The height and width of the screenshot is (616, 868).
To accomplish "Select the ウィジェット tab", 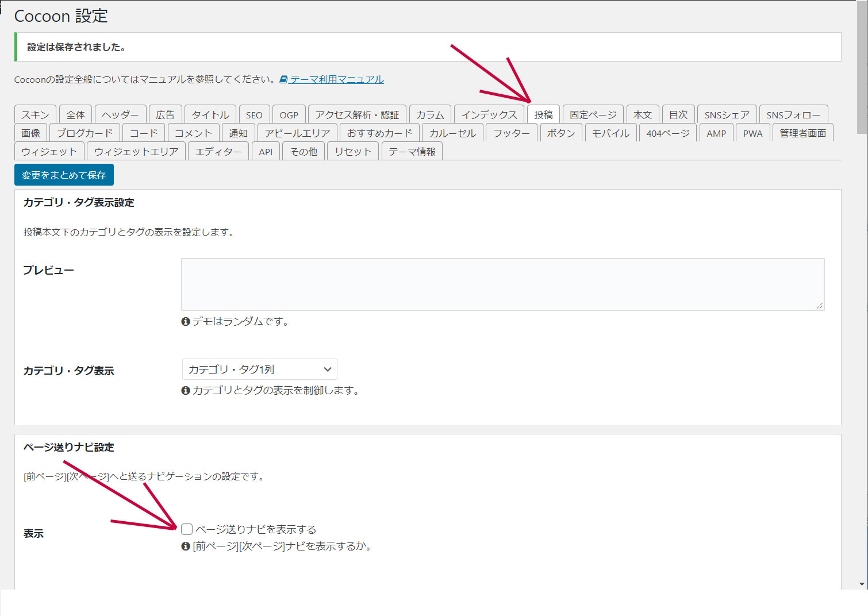I will [49, 151].
